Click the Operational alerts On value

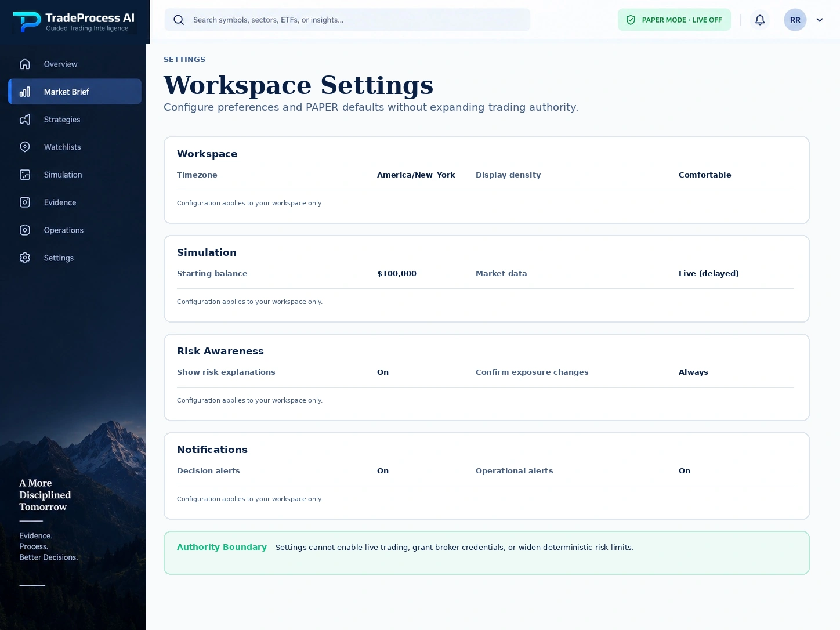click(x=685, y=470)
